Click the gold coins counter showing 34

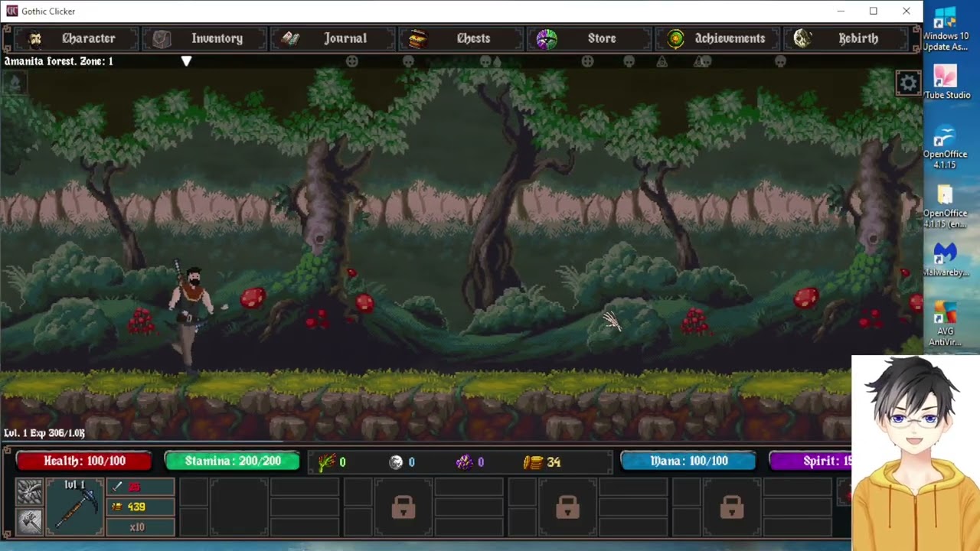click(x=542, y=461)
